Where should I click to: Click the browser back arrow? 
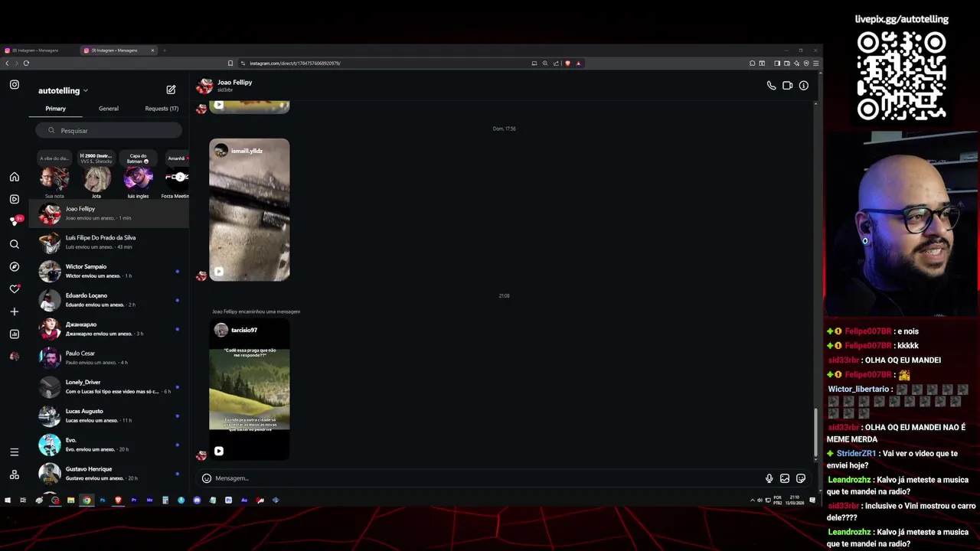7,64
